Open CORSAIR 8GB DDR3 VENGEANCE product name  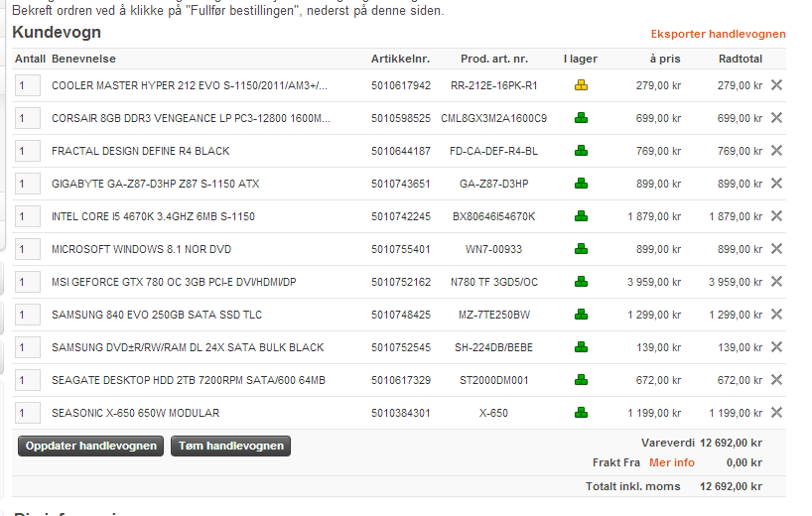192,118
